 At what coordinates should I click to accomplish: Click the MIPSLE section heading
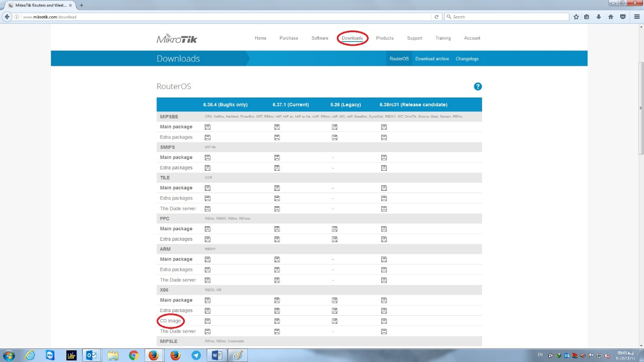(x=168, y=341)
